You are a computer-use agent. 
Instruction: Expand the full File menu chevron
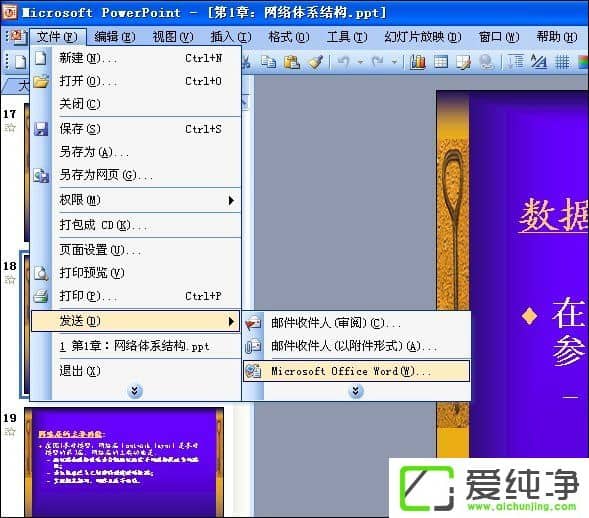134,391
